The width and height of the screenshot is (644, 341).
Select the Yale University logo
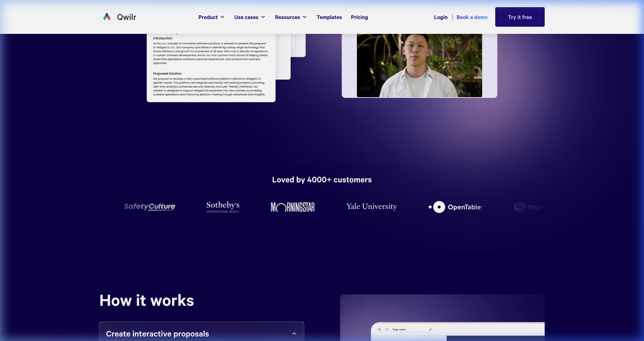coord(371,206)
